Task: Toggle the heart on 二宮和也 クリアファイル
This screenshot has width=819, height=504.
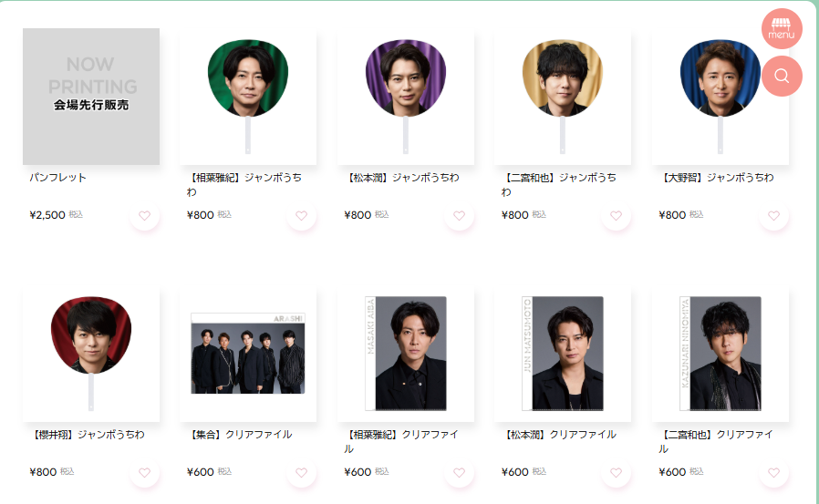Action: (773, 473)
